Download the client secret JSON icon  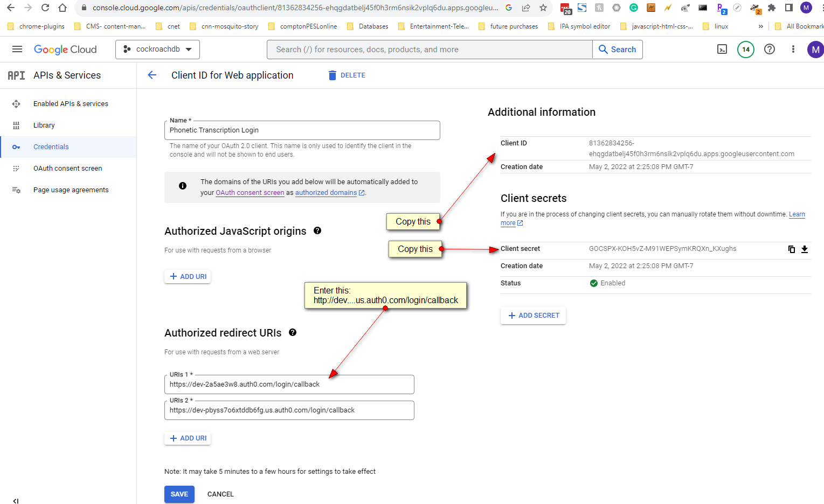pyautogui.click(x=805, y=249)
